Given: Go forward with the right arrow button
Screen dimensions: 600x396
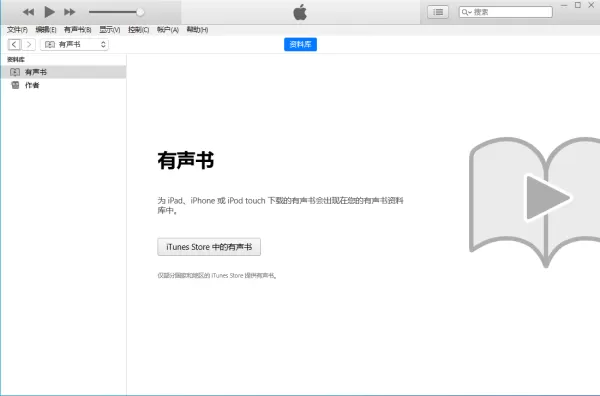Looking at the screenshot, I should [29, 44].
